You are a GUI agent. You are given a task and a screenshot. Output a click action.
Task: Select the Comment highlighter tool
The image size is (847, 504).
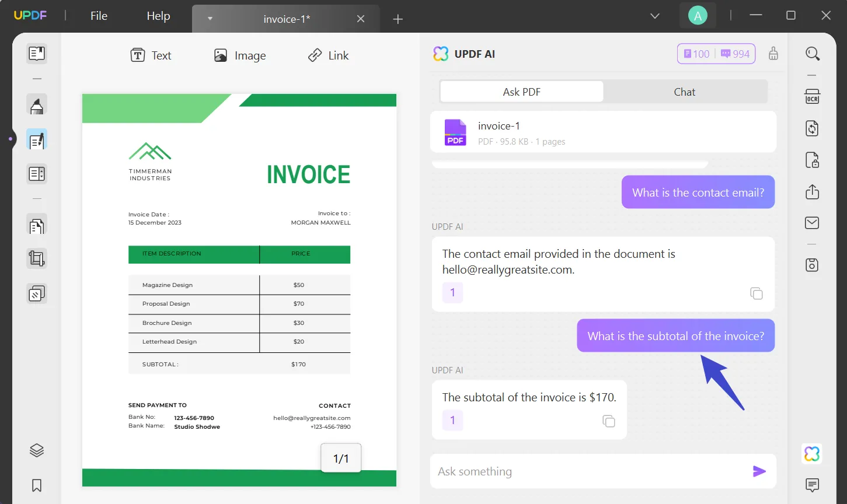point(37,106)
